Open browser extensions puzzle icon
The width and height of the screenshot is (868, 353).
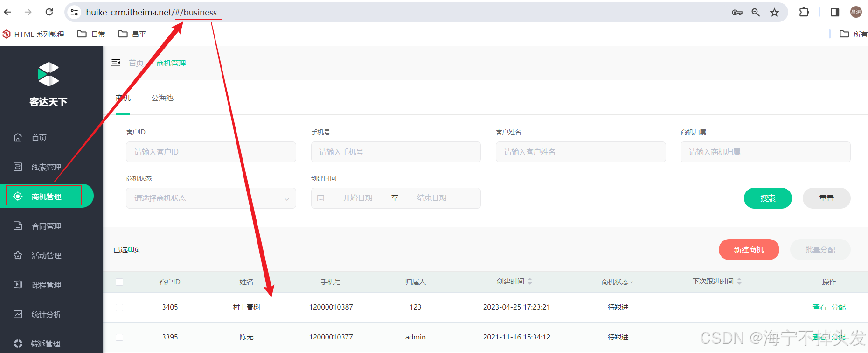pos(804,12)
